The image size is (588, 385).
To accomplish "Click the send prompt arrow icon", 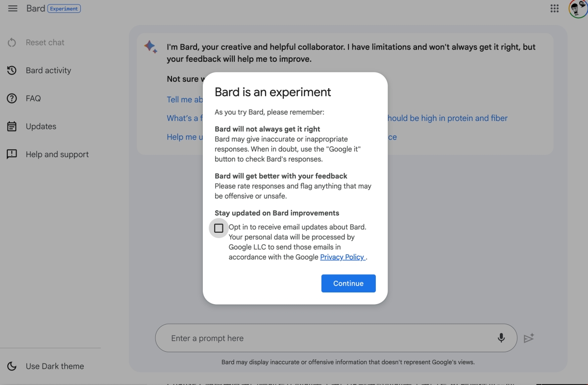I will [x=529, y=338].
